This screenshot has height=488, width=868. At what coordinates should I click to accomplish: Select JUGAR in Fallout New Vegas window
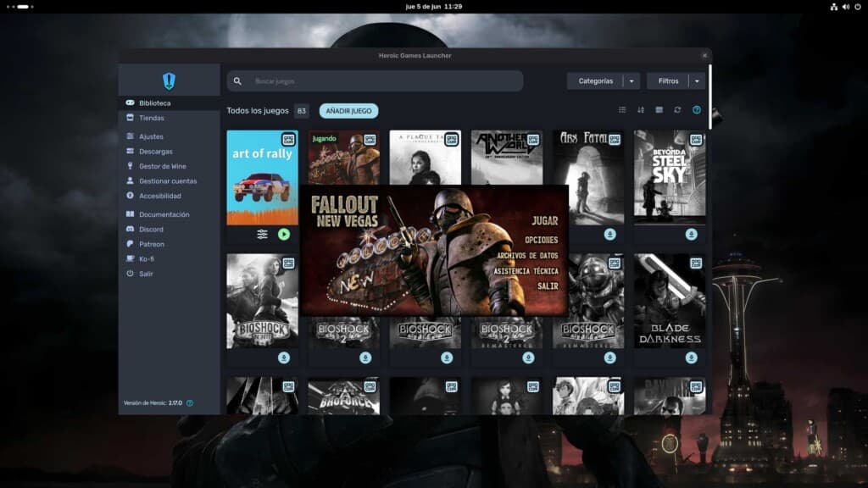click(545, 221)
